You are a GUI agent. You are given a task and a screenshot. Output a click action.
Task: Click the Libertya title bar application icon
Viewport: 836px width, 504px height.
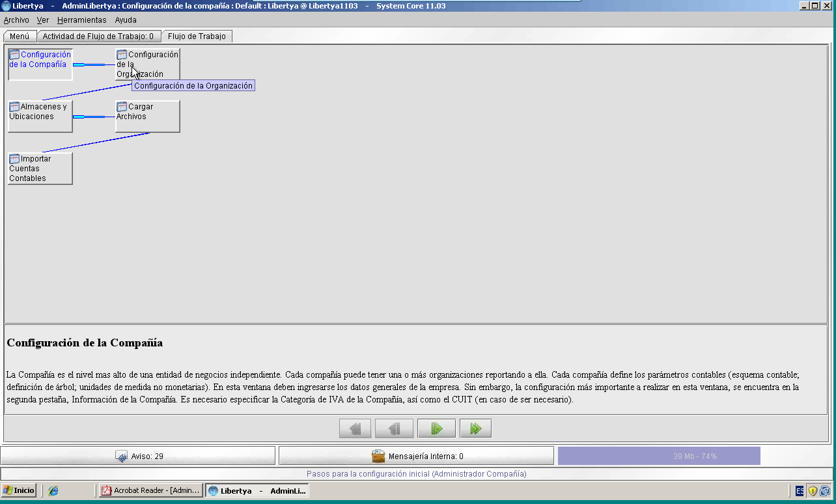pos(6,6)
